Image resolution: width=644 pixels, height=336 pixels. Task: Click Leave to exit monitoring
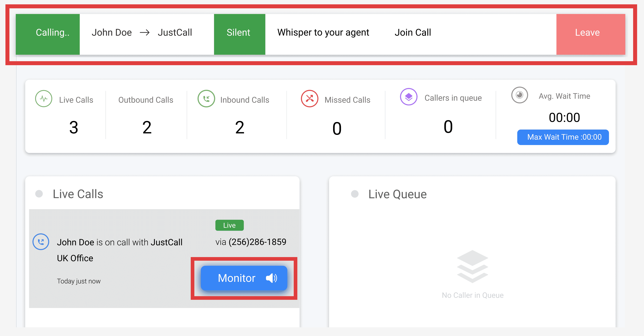pos(587,32)
